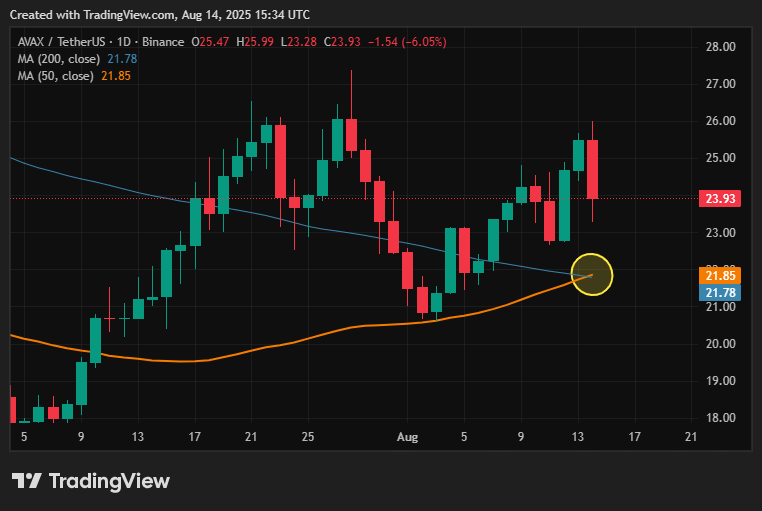
Task: Click the 18.00 price axis label
Action: tap(721, 418)
